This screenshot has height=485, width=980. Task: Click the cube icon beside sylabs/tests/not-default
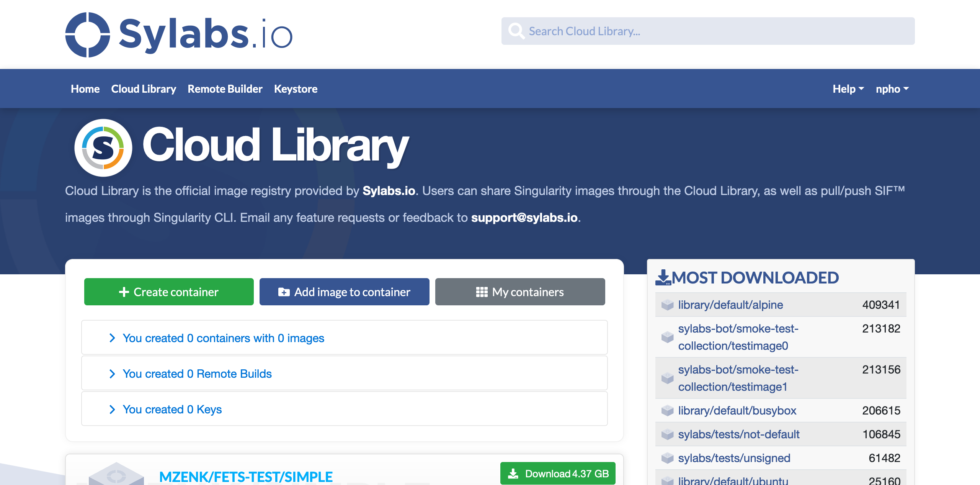coord(667,434)
